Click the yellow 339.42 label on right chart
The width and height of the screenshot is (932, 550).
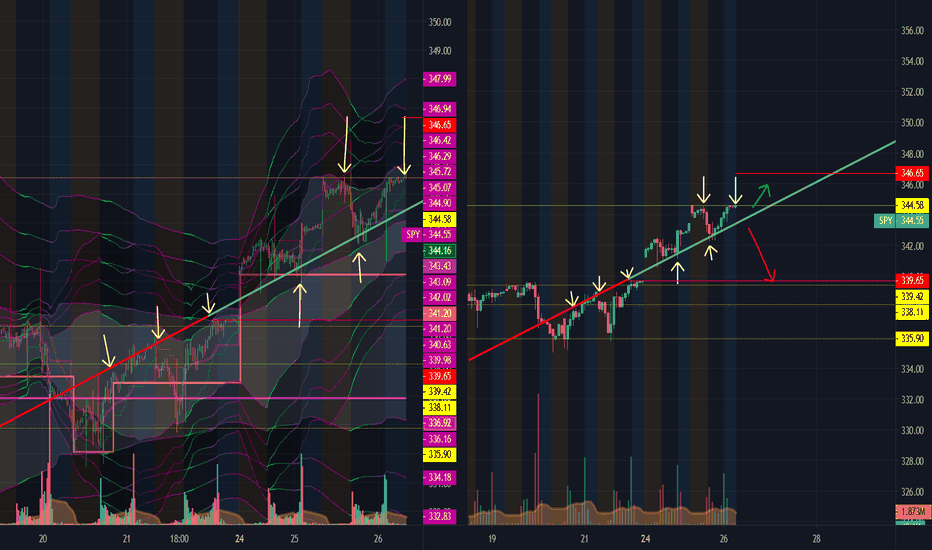pos(912,297)
